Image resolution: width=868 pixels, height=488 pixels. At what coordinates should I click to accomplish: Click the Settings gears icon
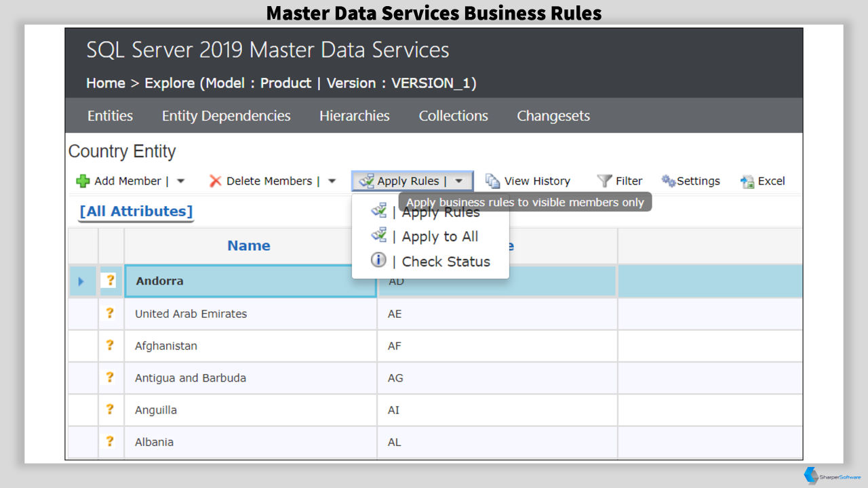[669, 181]
